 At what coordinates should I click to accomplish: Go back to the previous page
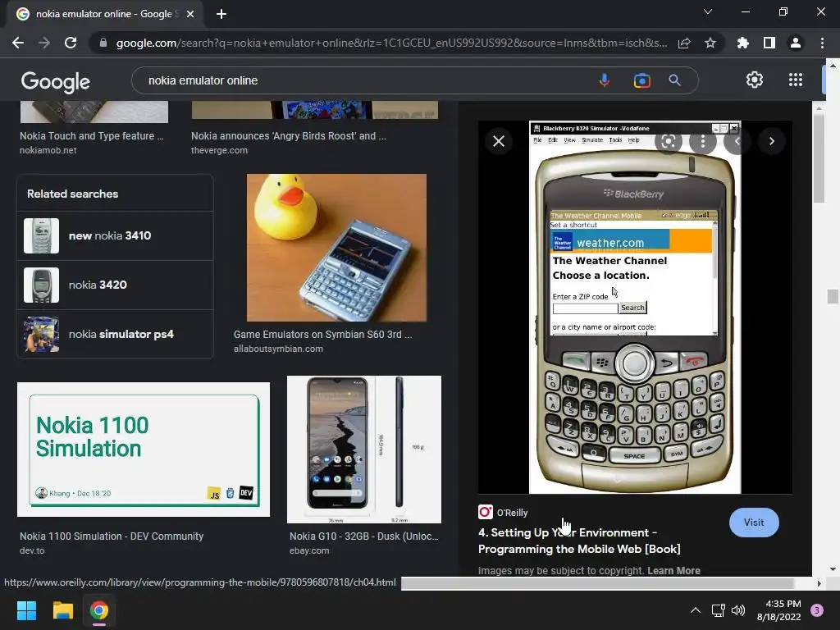18,43
